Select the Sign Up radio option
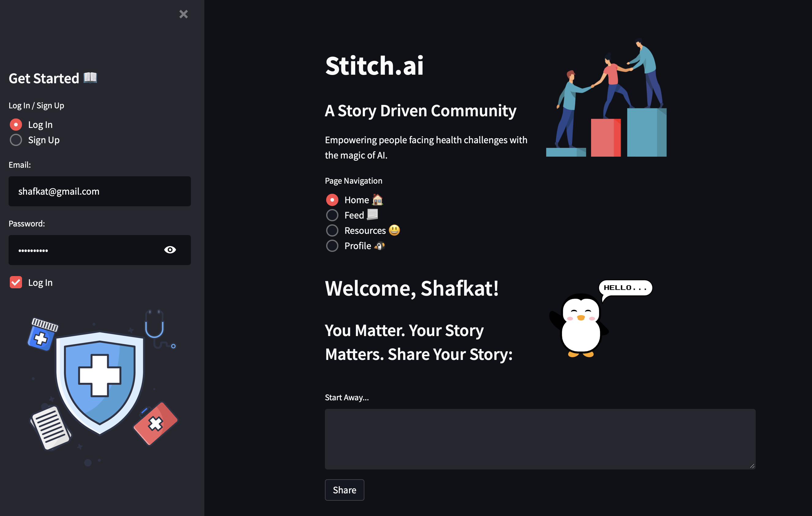Screen dimensions: 812x516 (x=16, y=140)
